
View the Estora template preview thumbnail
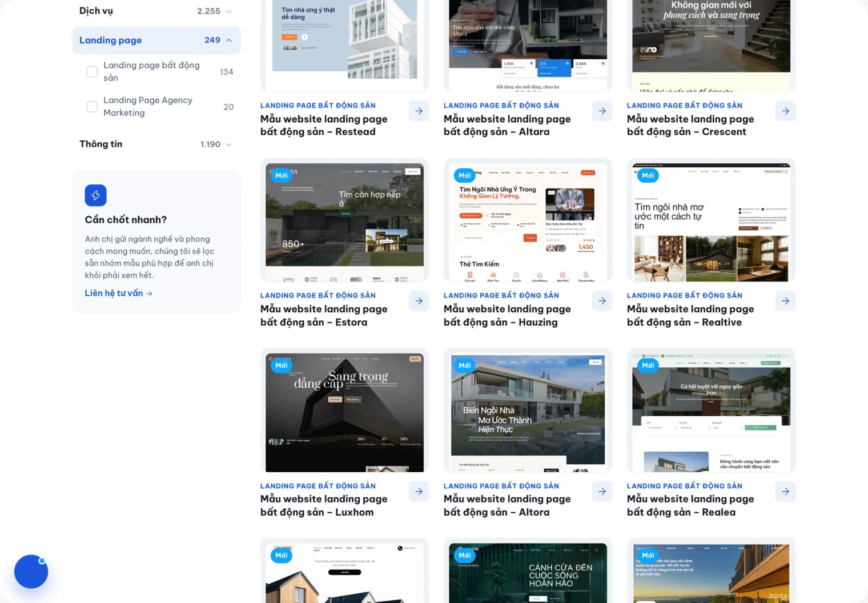click(x=344, y=220)
